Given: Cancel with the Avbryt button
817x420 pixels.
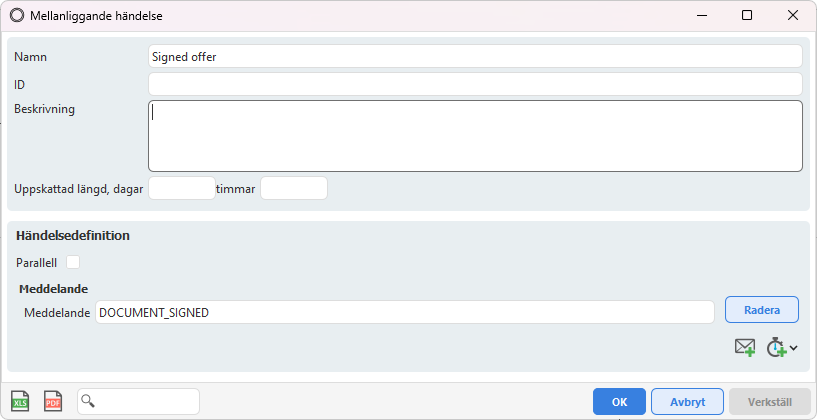Looking at the screenshot, I should (687, 402).
